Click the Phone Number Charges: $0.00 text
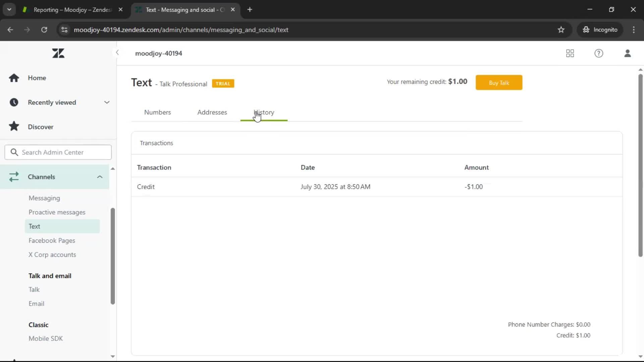This screenshot has width=644, height=362. pyautogui.click(x=549, y=324)
